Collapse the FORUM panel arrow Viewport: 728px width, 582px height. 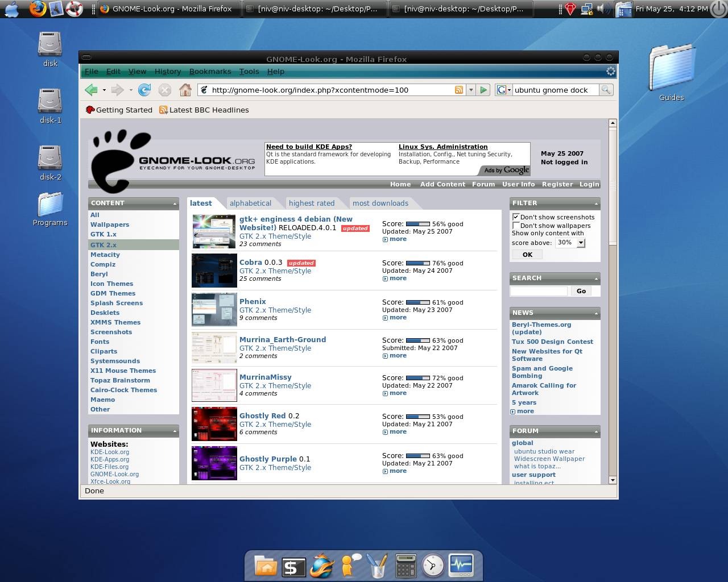pos(596,431)
